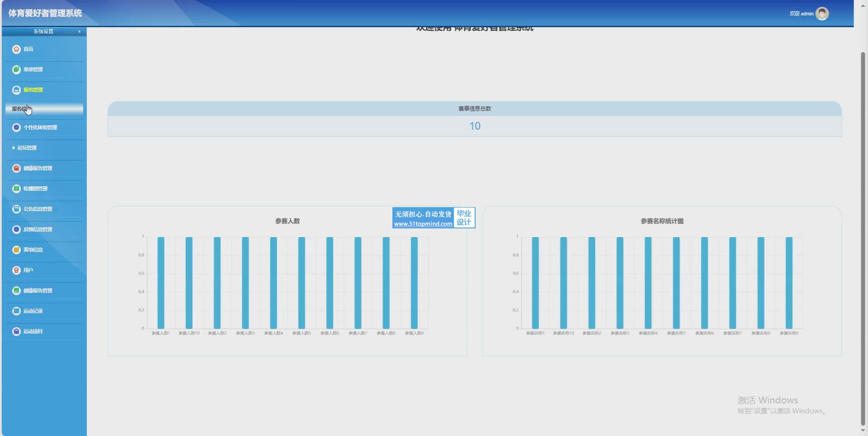The width and height of the screenshot is (868, 436).
Task: Collapse the 系统设置 panel arrow
Action: 79,32
